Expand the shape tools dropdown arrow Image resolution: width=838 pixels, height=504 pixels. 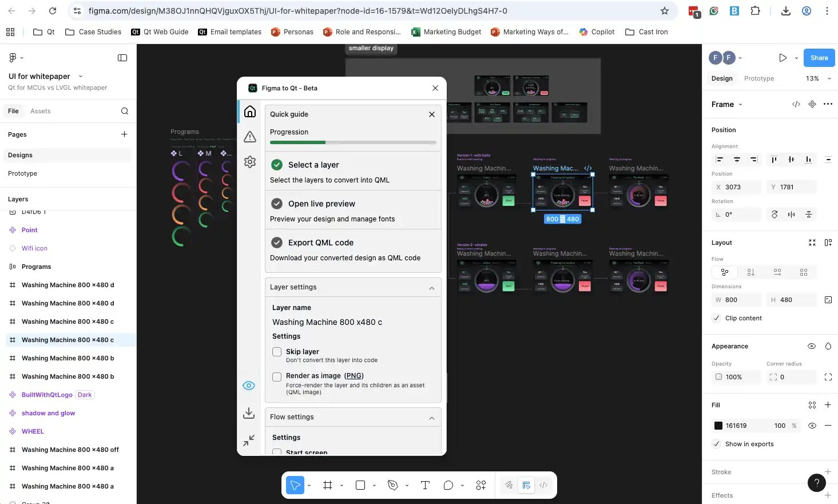374,485
